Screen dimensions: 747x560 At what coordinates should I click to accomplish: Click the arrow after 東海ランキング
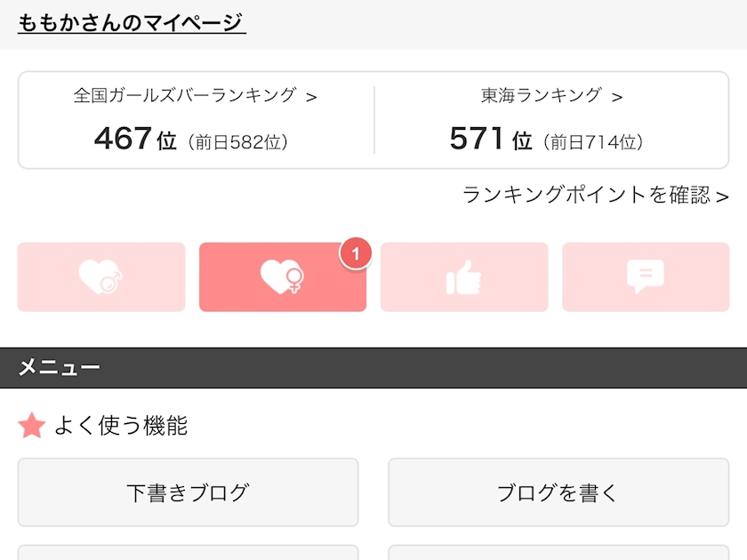[x=617, y=97]
